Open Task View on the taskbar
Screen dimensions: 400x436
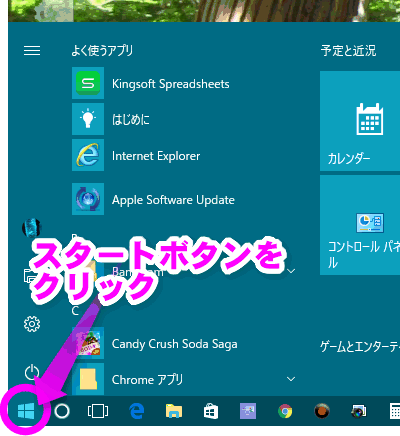98,411
